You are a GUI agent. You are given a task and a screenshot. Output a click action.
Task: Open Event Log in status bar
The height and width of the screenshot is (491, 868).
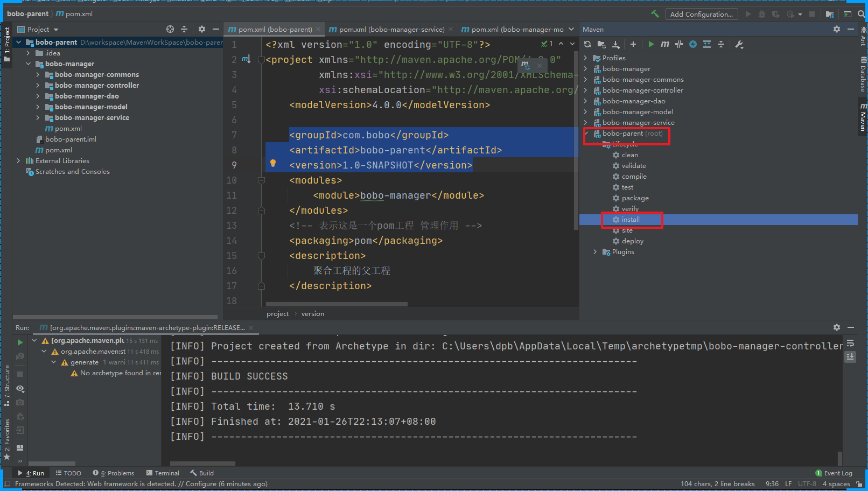pyautogui.click(x=834, y=473)
